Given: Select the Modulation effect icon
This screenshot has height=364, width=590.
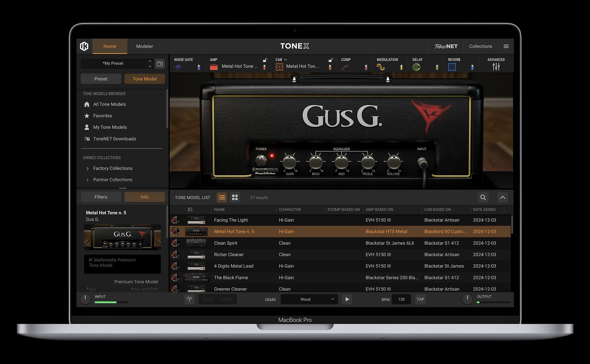Looking at the screenshot, I should (381, 67).
